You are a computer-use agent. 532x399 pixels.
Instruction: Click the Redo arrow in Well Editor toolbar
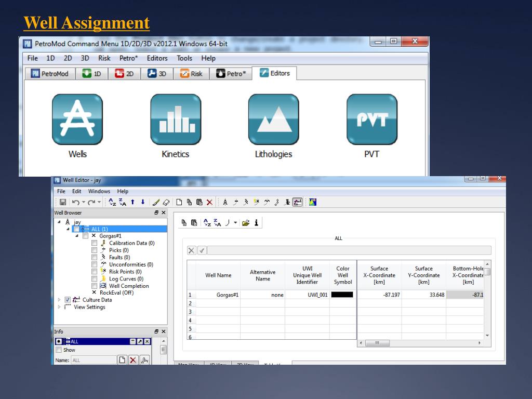click(x=91, y=202)
